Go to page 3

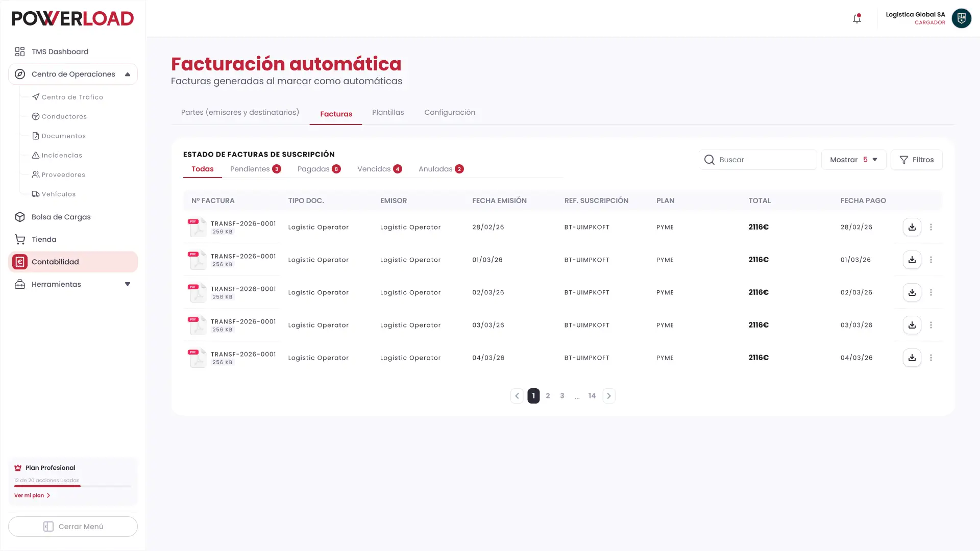pos(562,396)
